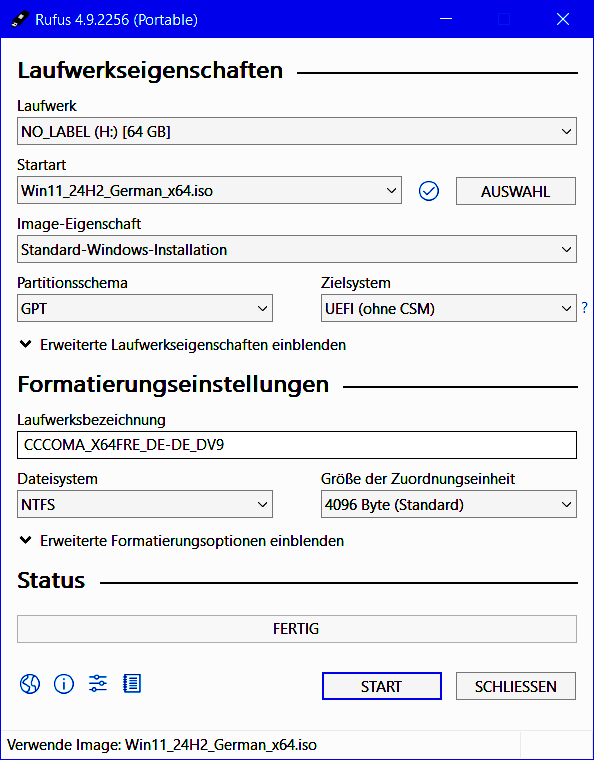Click the blue question mark help link
Screen dimensions: 594x760
pyautogui.click(x=585, y=307)
